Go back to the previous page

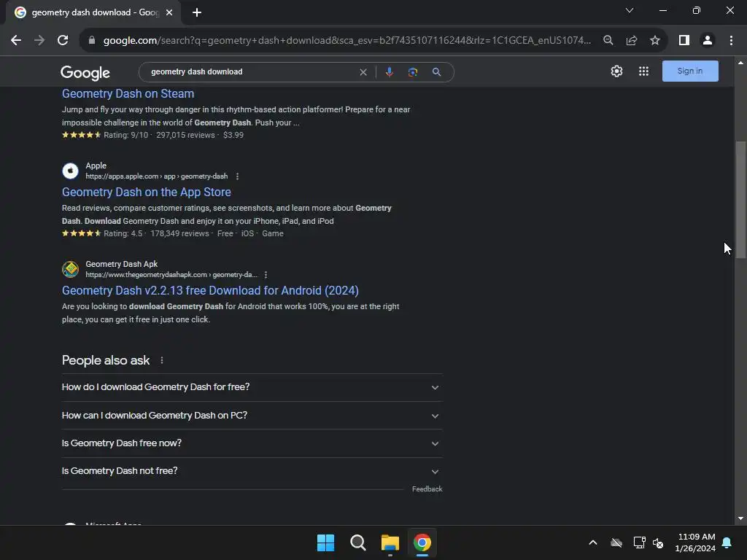16,41
